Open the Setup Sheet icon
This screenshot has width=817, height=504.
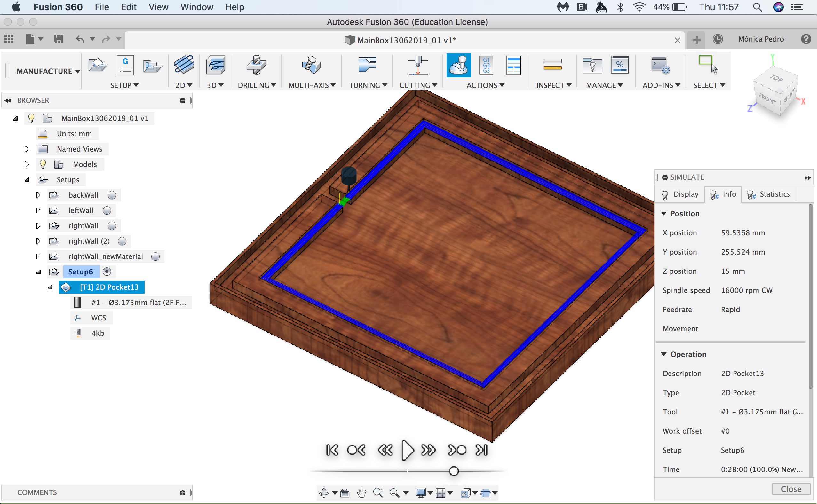[x=513, y=65]
